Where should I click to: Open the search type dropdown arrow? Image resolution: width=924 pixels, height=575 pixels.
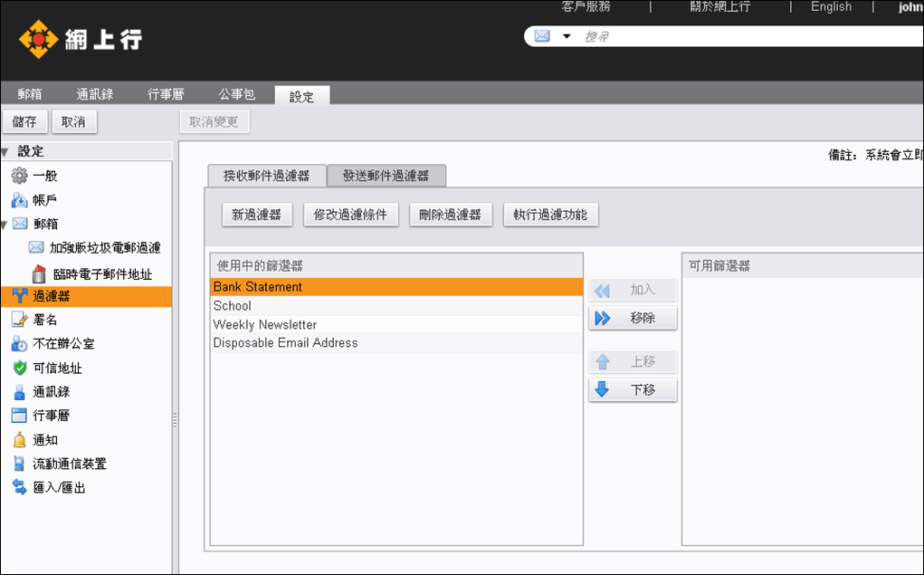(x=567, y=36)
